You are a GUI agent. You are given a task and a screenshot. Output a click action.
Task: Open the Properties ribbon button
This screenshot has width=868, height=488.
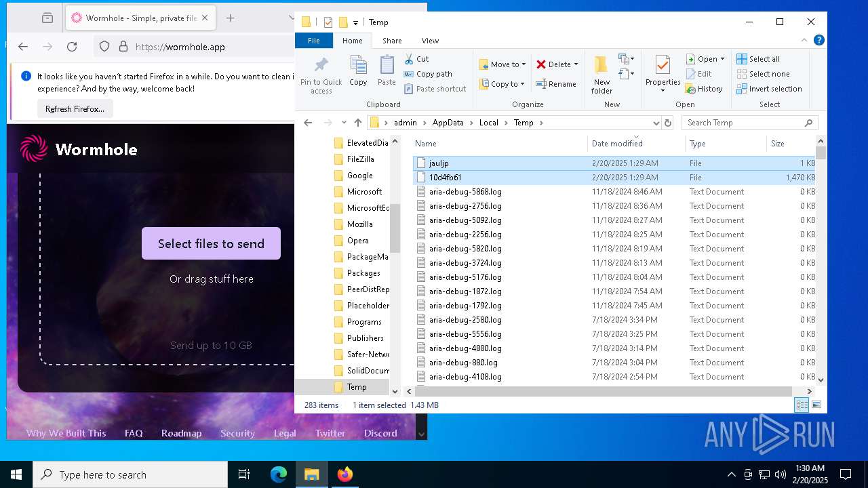pyautogui.click(x=663, y=75)
